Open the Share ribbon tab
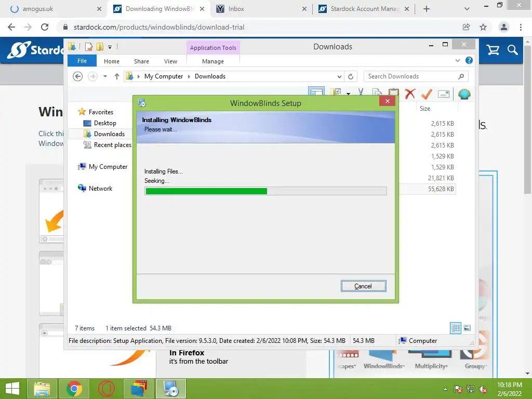 click(x=141, y=61)
